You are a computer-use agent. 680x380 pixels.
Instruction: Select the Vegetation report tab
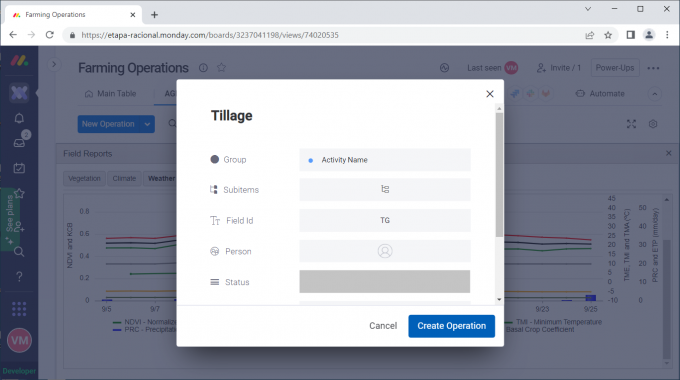84,178
